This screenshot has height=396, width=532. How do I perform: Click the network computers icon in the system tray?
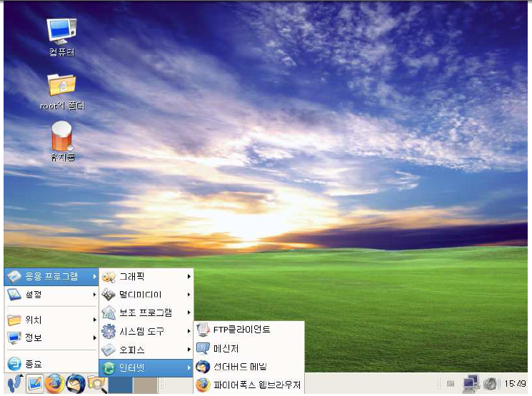[471, 383]
